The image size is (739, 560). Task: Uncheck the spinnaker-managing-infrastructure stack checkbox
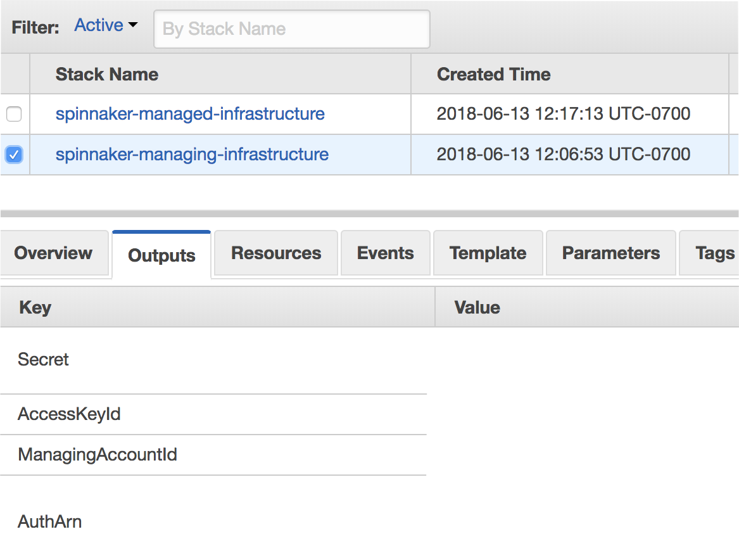tap(13, 155)
